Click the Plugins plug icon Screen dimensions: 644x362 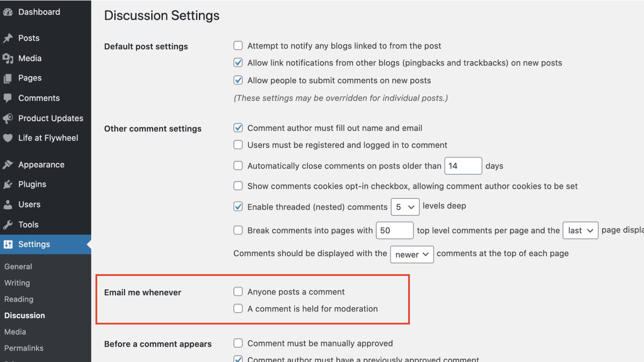(8, 184)
